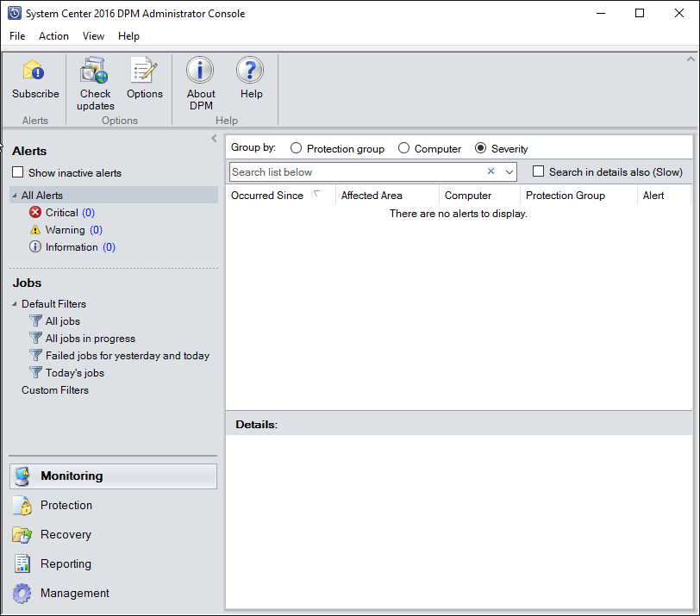Screen dimensions: 700x616
Task: Sort by Affected Area column header
Action: 387,196
